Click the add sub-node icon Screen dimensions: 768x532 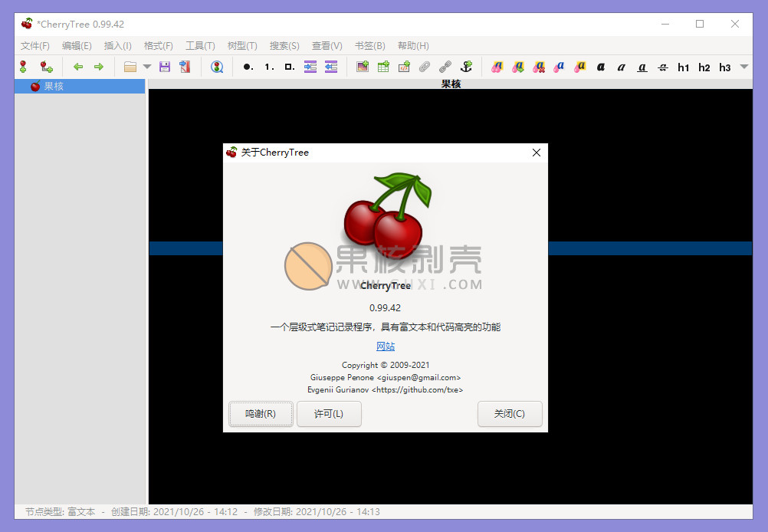(x=47, y=67)
